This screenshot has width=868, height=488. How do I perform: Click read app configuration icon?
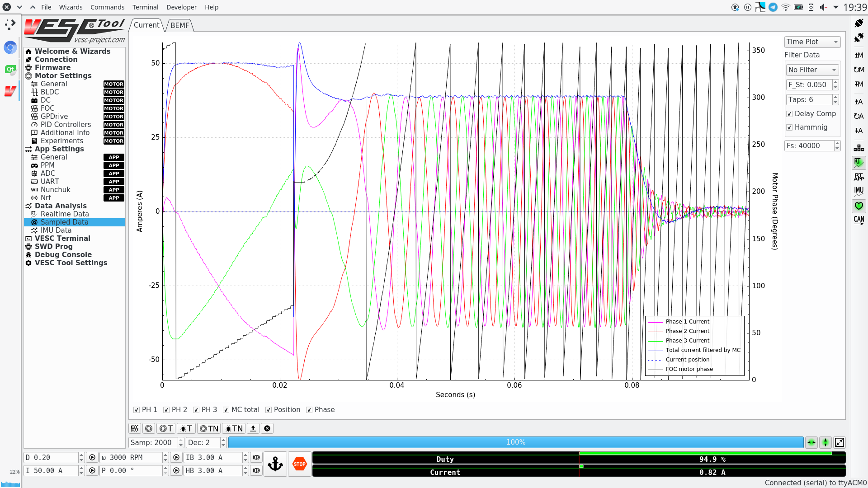pos(859,102)
